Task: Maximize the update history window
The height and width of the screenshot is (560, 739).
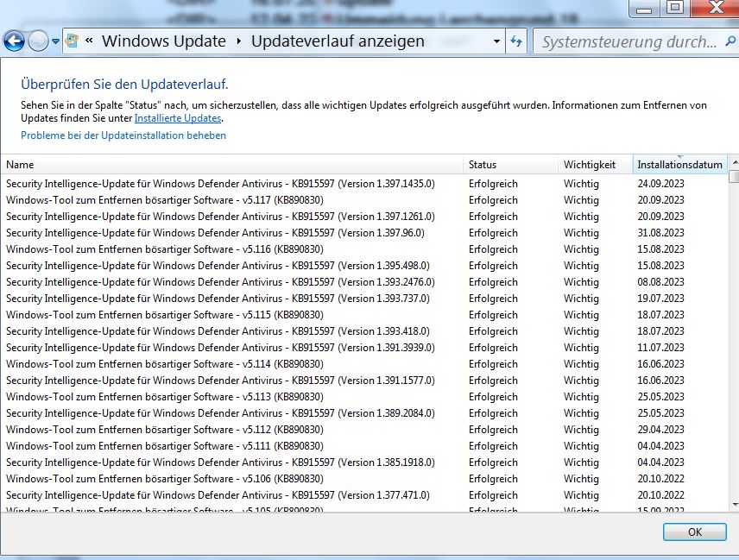Action: tap(674, 8)
